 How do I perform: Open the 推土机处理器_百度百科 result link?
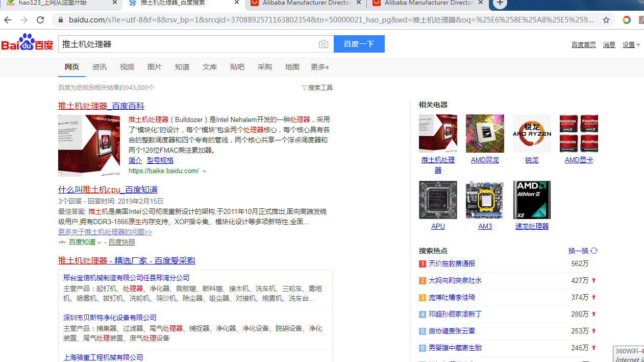101,106
